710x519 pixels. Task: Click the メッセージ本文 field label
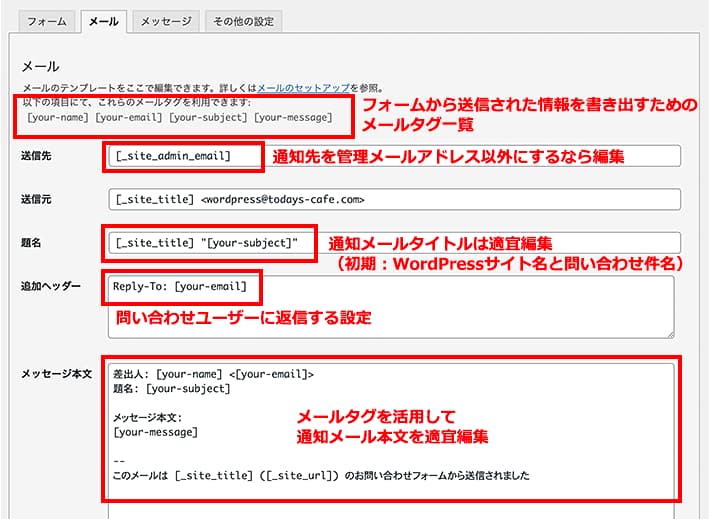click(x=57, y=374)
